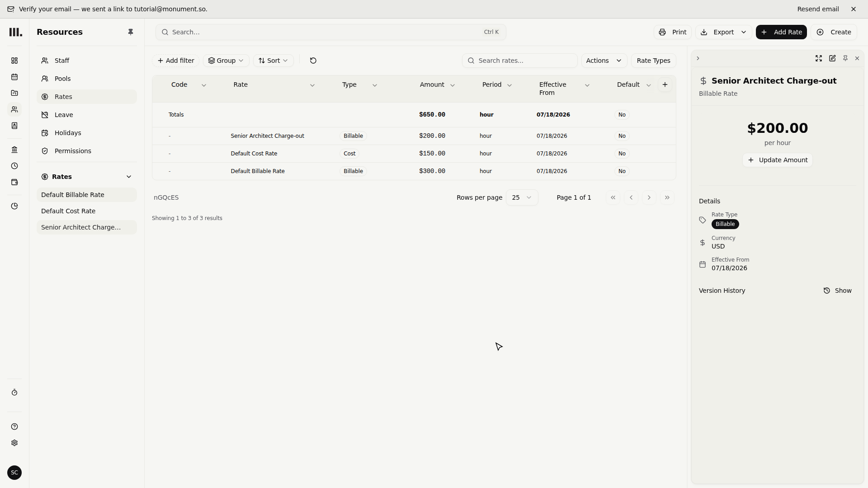Click Resend email link

(818, 9)
